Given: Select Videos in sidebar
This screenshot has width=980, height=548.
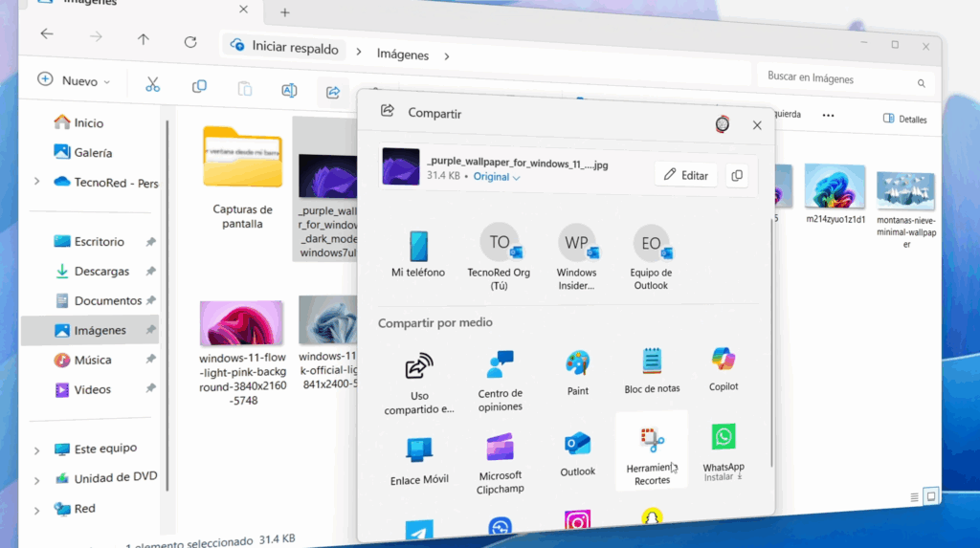Looking at the screenshot, I should click(x=82, y=389).
